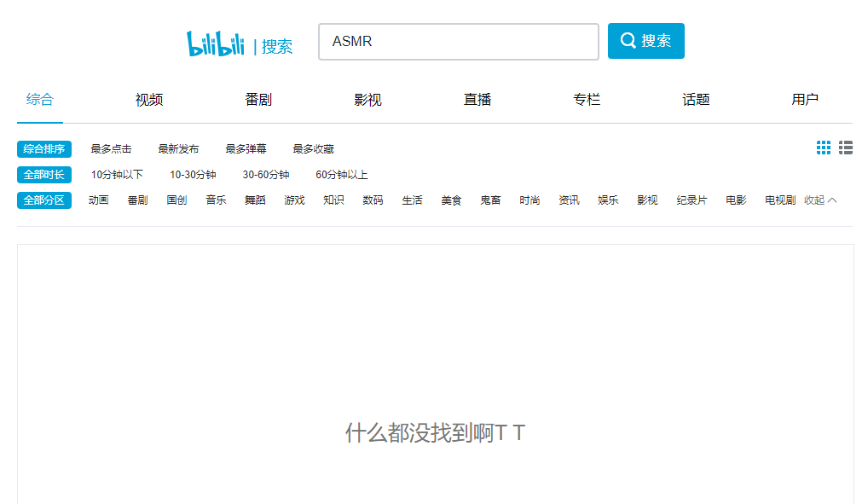Choose the 纪录片 category filter
The height and width of the screenshot is (504, 868).
click(x=692, y=200)
